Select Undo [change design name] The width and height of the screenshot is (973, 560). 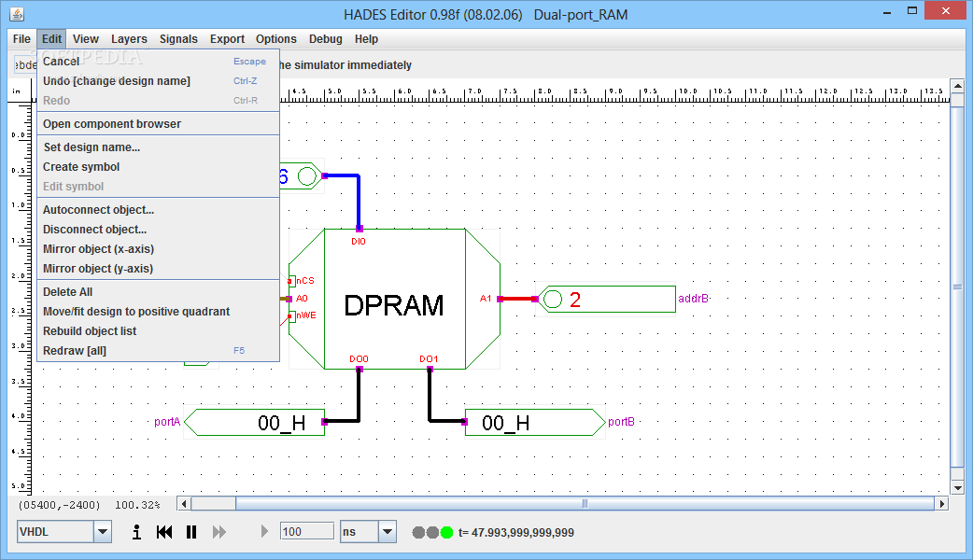[158, 81]
